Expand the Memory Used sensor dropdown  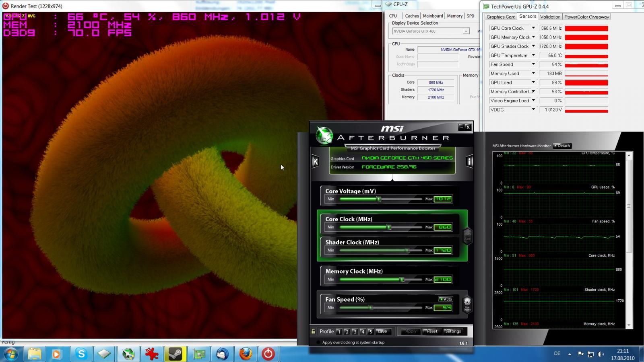click(533, 73)
